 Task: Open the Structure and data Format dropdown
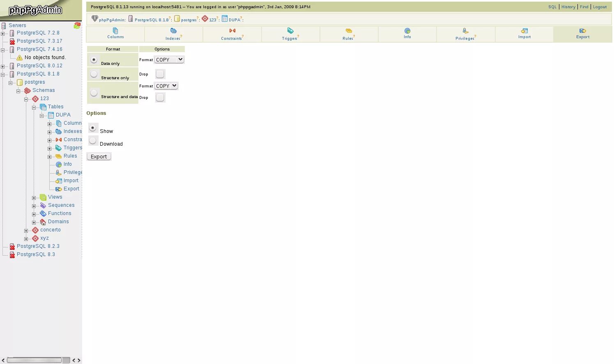pyautogui.click(x=166, y=86)
